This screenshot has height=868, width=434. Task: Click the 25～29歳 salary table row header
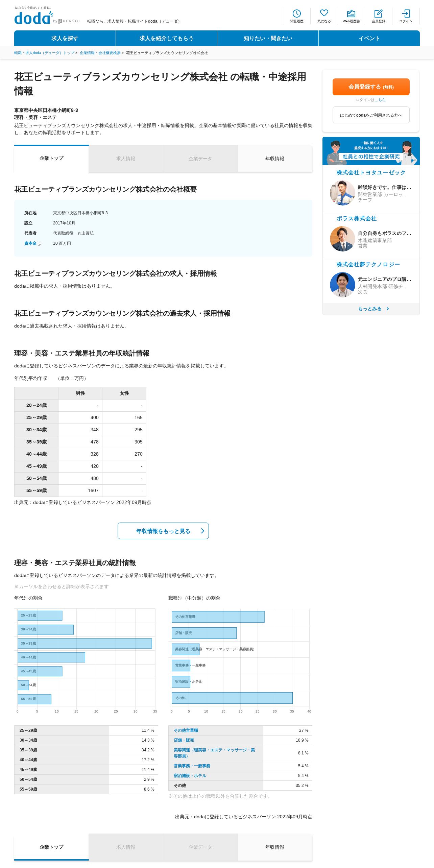click(36, 417)
